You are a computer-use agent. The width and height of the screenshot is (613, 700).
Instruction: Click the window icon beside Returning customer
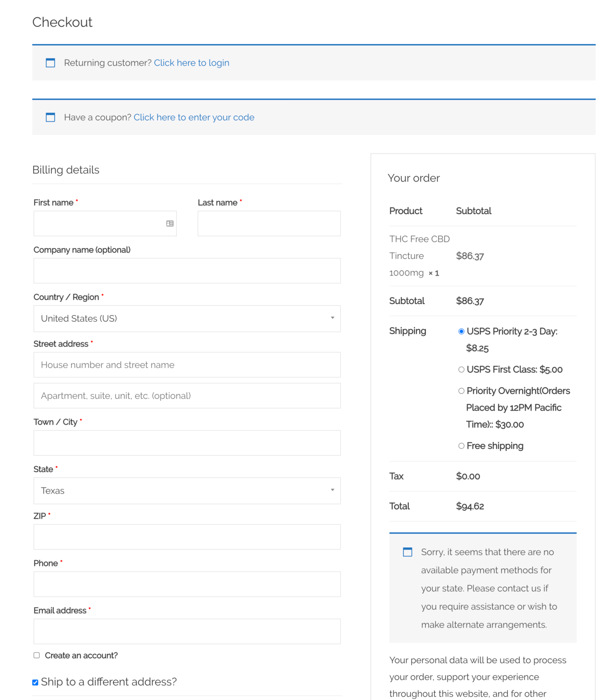click(51, 63)
